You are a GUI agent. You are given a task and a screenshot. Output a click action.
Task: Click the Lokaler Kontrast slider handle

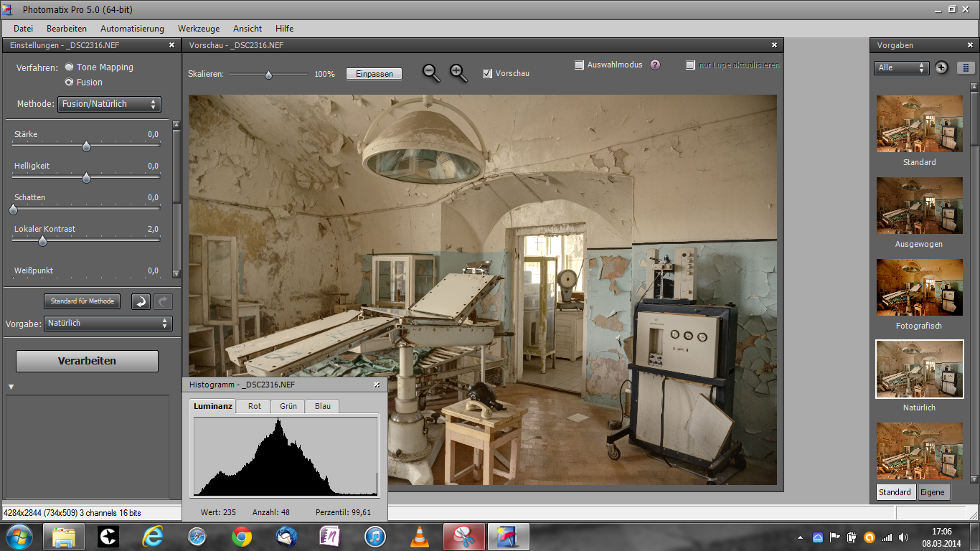(42, 240)
